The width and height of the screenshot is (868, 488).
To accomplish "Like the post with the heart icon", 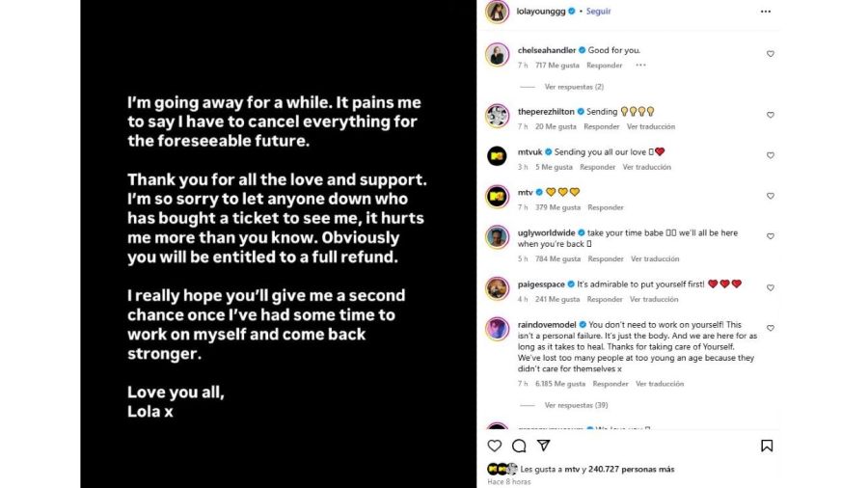I will pos(495,446).
